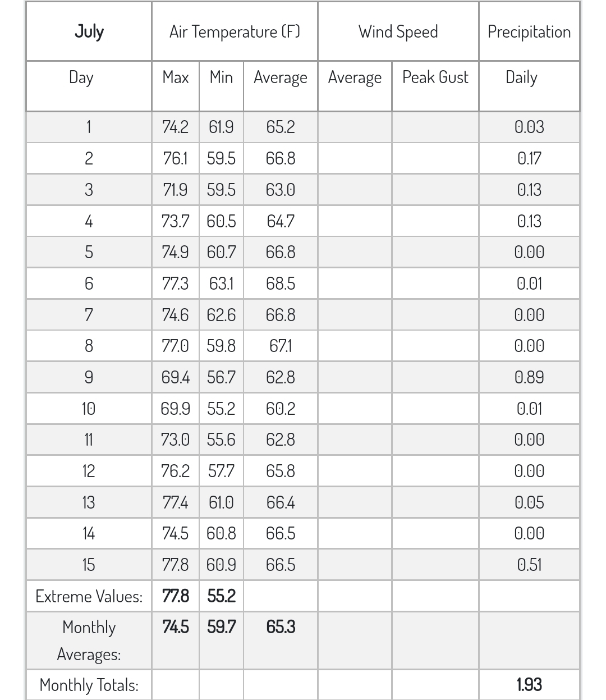Click the Monthly Averages row label
Image resolution: width=606 pixels, height=700 pixels.
coord(89,640)
